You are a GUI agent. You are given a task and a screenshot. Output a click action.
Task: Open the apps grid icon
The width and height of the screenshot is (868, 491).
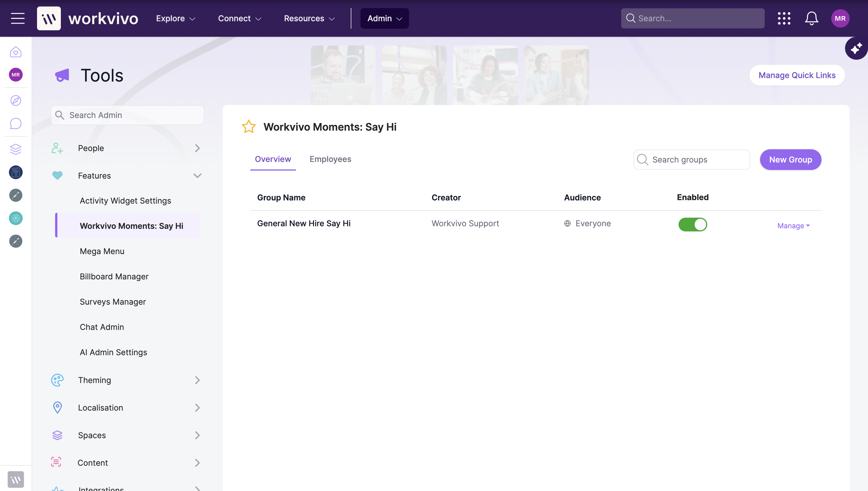point(784,18)
